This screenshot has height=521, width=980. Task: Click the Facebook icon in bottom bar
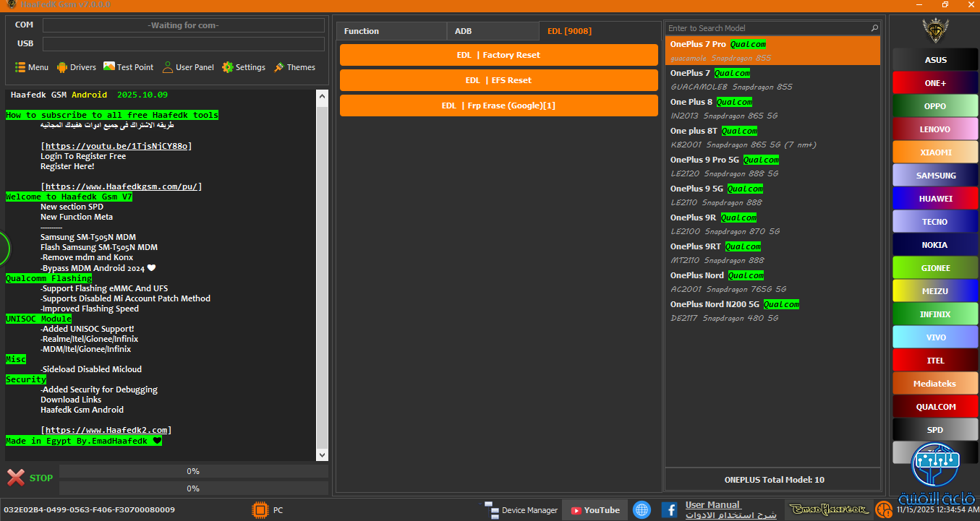pos(669,510)
